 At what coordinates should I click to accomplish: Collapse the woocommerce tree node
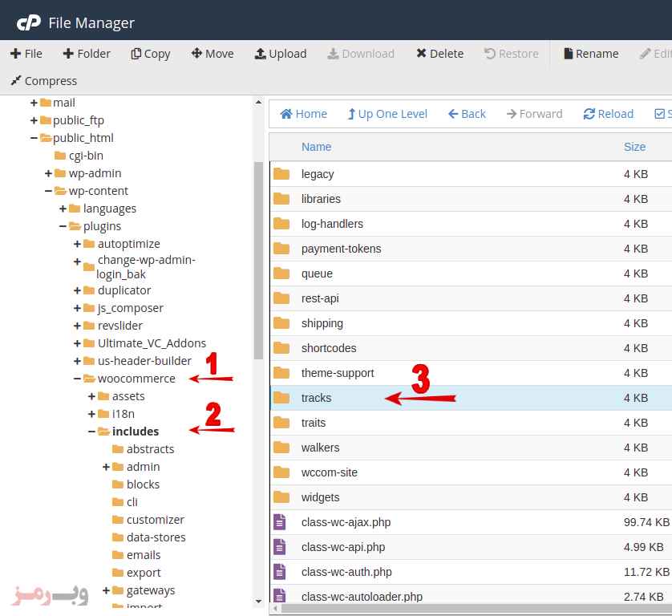[x=77, y=379]
